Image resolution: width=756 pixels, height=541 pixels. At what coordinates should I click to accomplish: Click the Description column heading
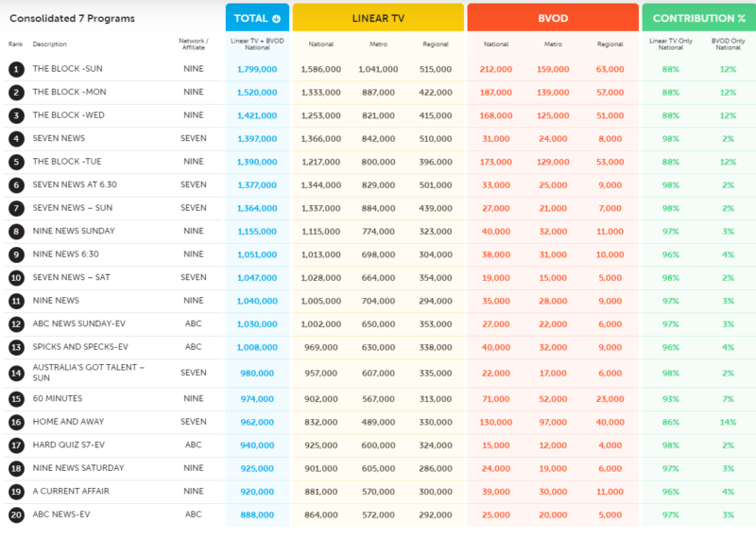pos(49,44)
